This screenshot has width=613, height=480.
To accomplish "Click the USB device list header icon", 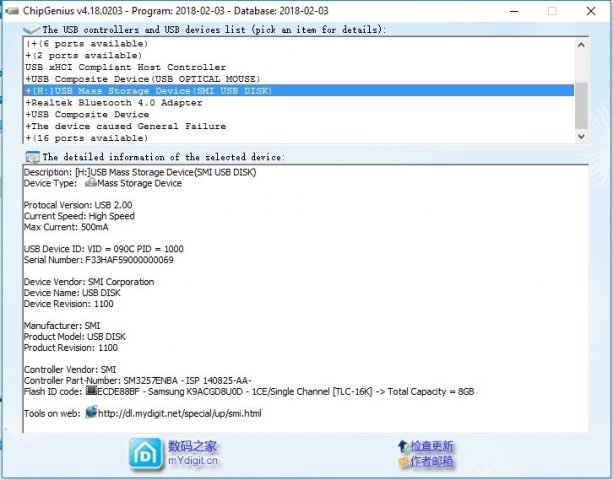I will pos(33,30).
